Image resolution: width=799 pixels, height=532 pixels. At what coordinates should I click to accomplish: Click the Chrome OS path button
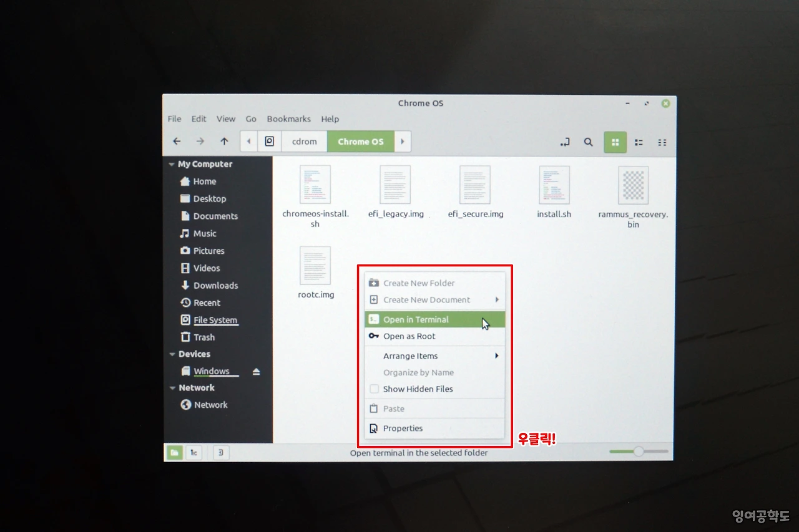coord(361,142)
